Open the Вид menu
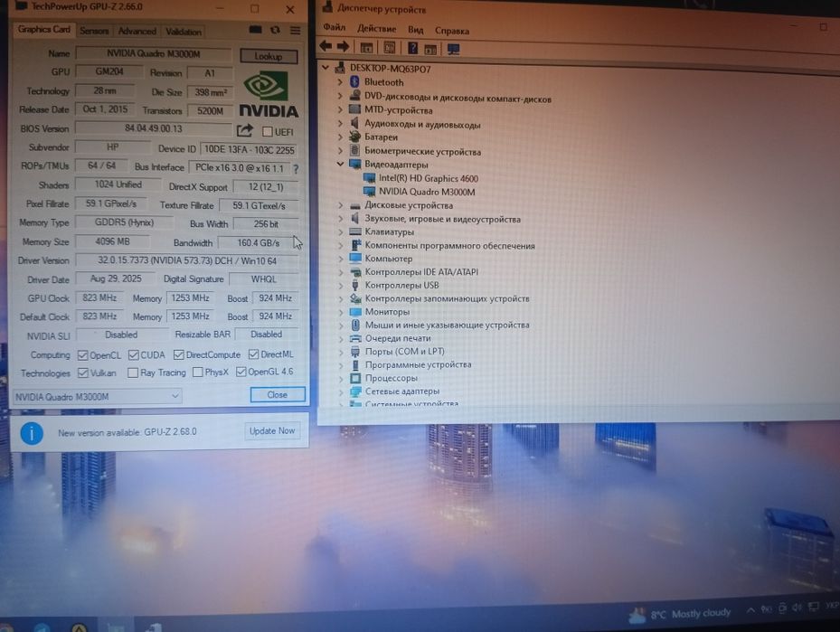Screen dimensions: 840x632 pos(415,30)
